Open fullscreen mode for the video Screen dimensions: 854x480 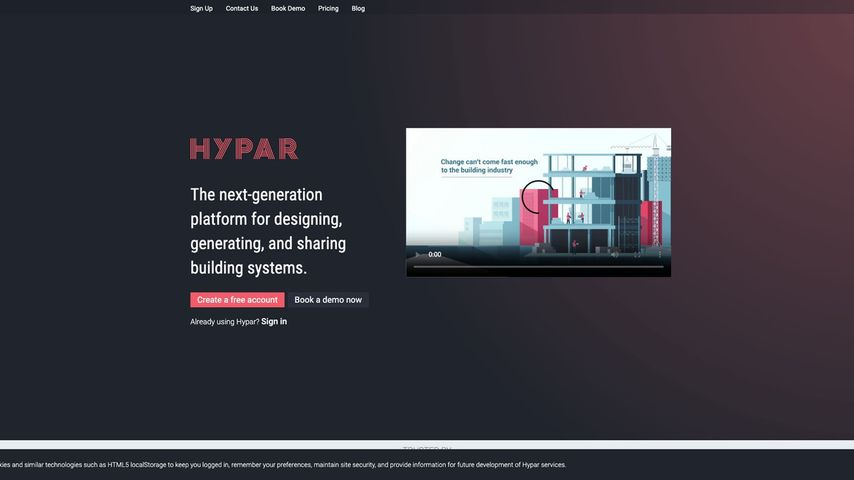click(x=637, y=254)
